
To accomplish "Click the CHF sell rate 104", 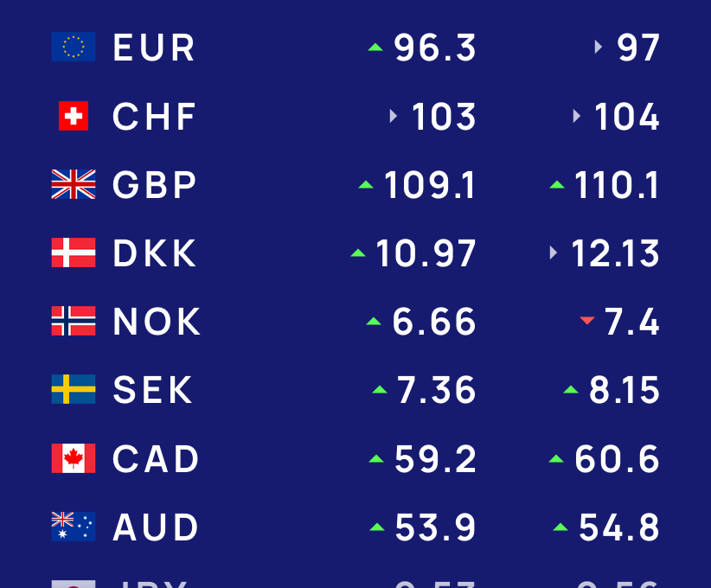I will 626,117.
